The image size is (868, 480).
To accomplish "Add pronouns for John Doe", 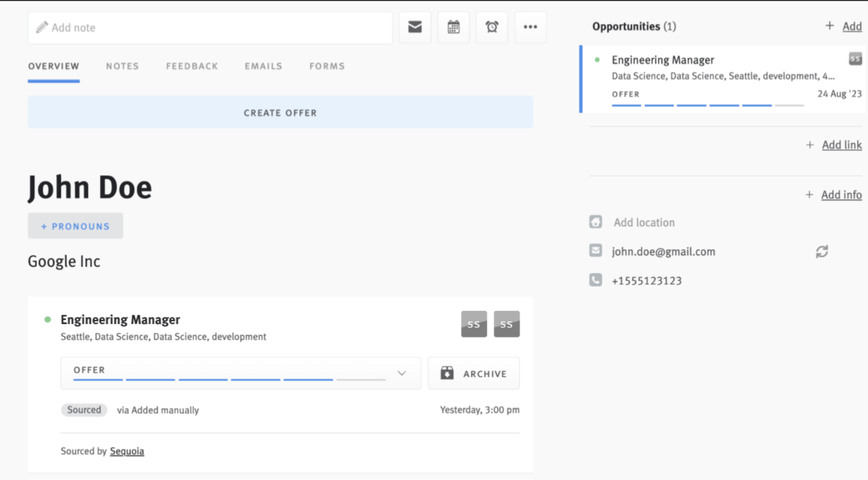I will point(75,226).
